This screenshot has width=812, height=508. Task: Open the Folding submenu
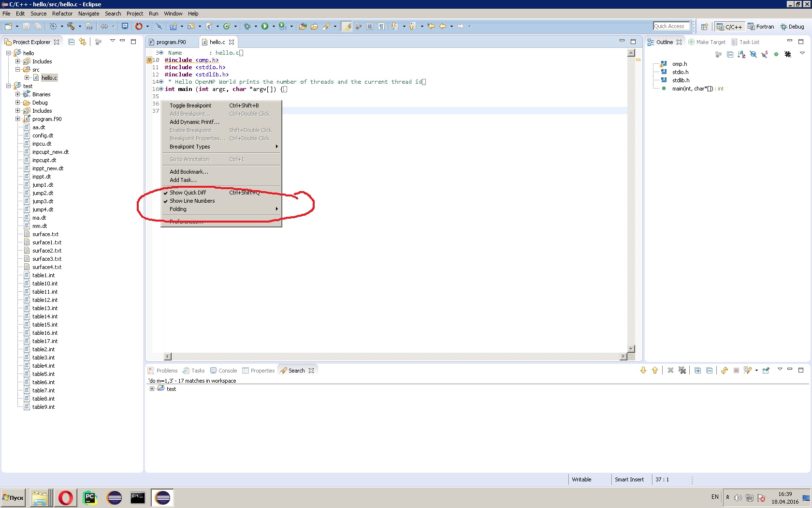pyautogui.click(x=178, y=209)
